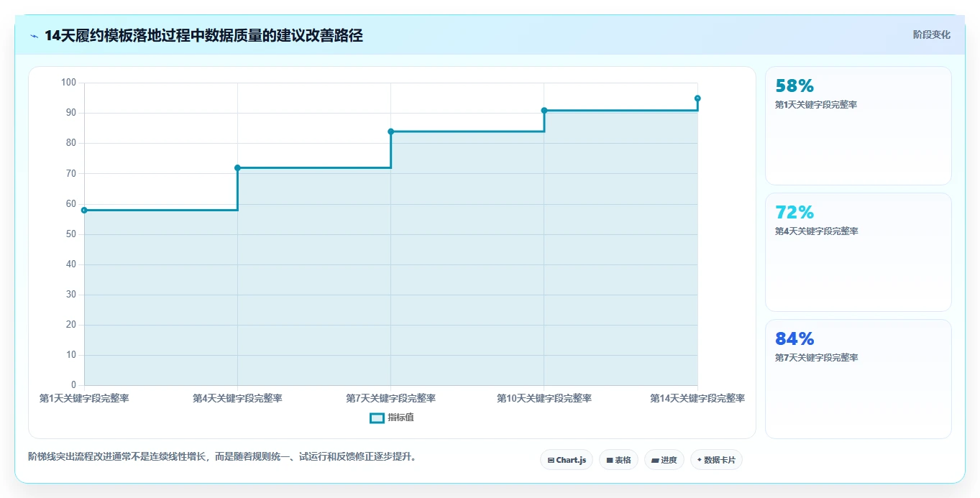
Task: Click the Chart.js pill button
Action: (567, 460)
